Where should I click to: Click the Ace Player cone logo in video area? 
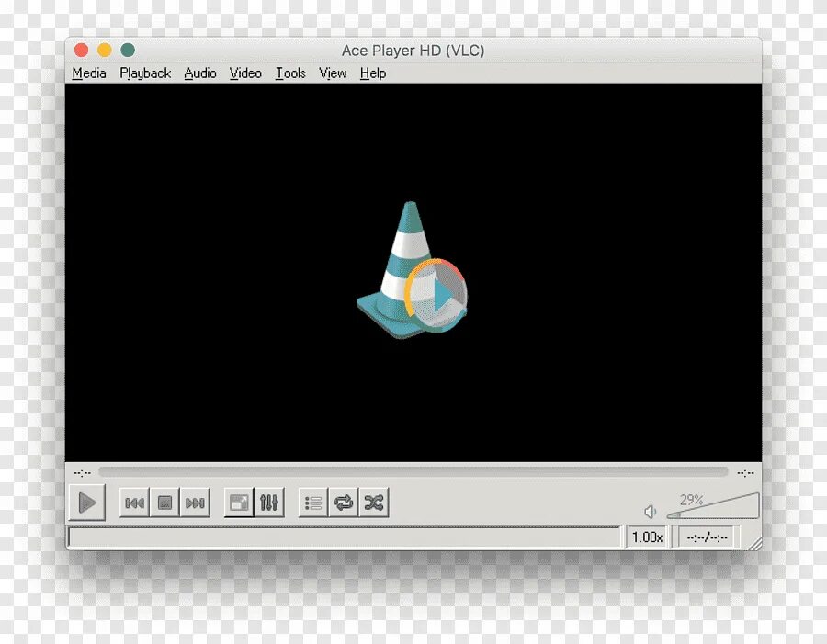pyautogui.click(x=412, y=270)
